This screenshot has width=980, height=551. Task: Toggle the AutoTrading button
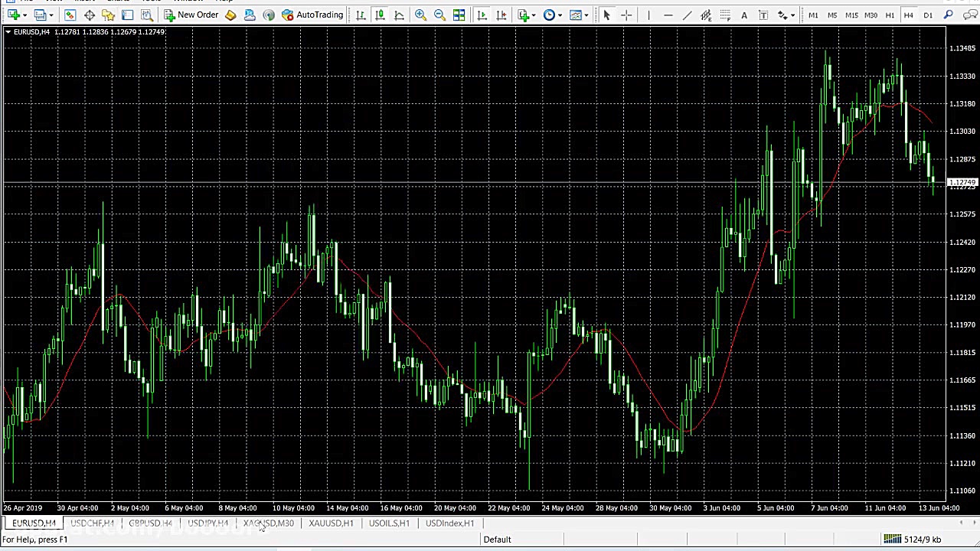coord(312,15)
